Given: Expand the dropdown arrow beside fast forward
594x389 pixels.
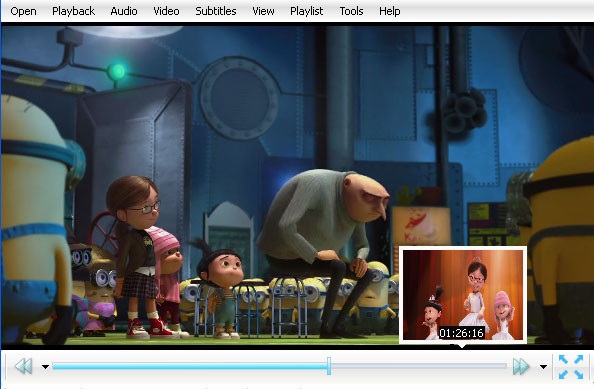Looking at the screenshot, I should [543, 367].
